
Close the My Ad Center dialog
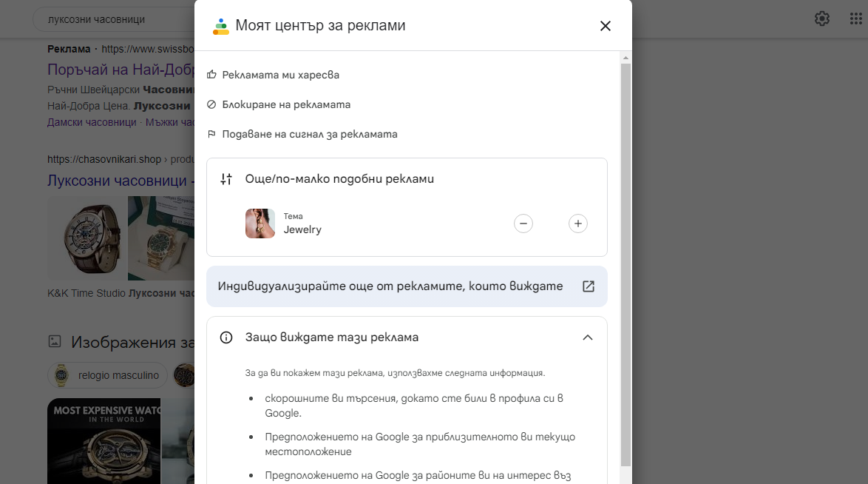tap(605, 26)
